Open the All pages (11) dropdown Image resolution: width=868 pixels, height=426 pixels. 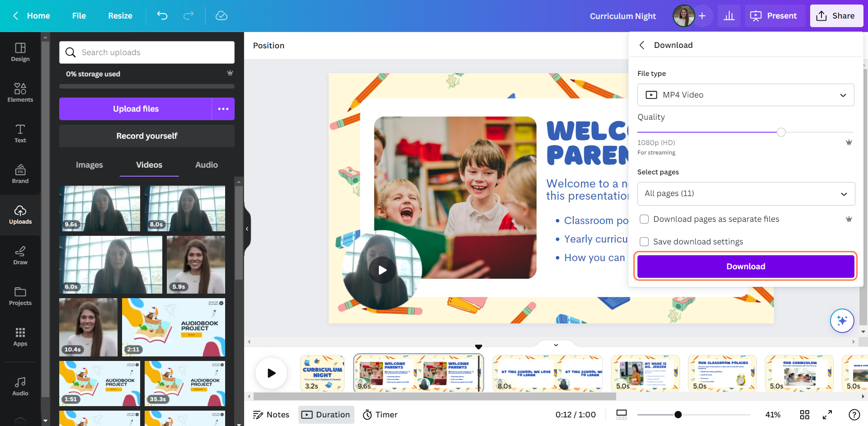click(x=746, y=193)
